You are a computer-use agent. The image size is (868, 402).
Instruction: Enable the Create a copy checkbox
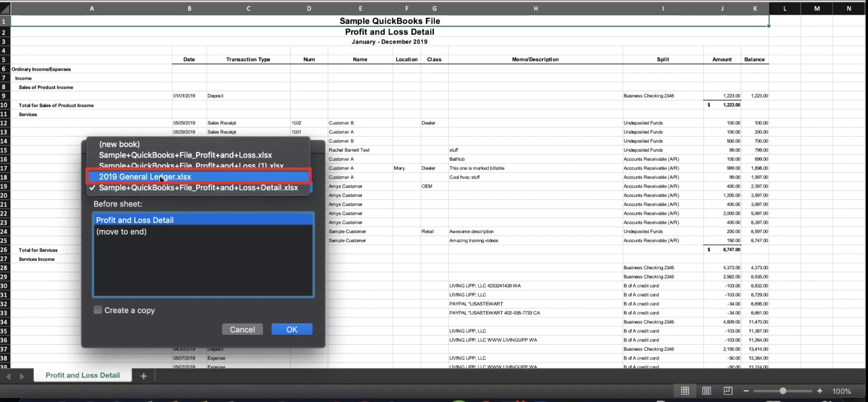(x=98, y=310)
